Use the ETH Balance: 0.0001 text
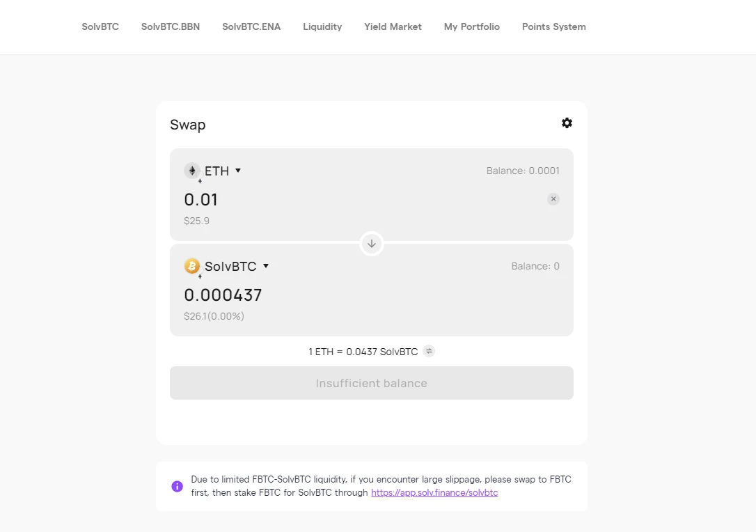The width and height of the screenshot is (756, 532). (523, 171)
